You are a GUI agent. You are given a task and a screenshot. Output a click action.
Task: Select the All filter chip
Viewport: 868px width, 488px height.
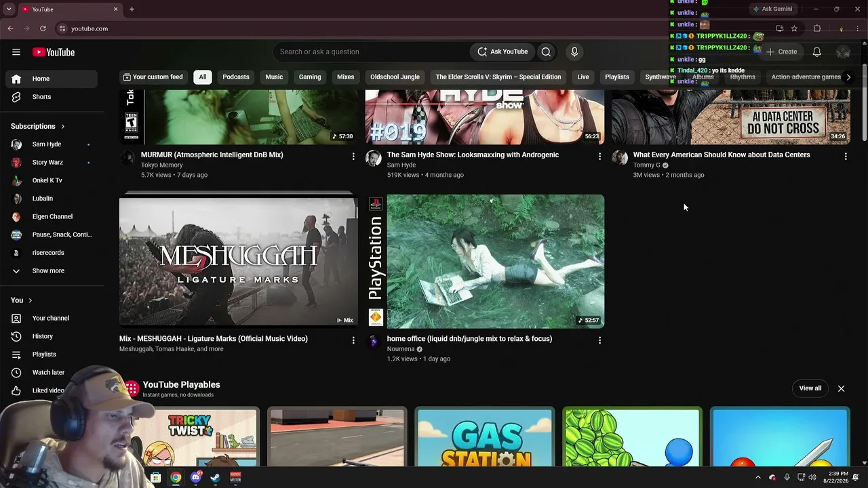(x=202, y=77)
